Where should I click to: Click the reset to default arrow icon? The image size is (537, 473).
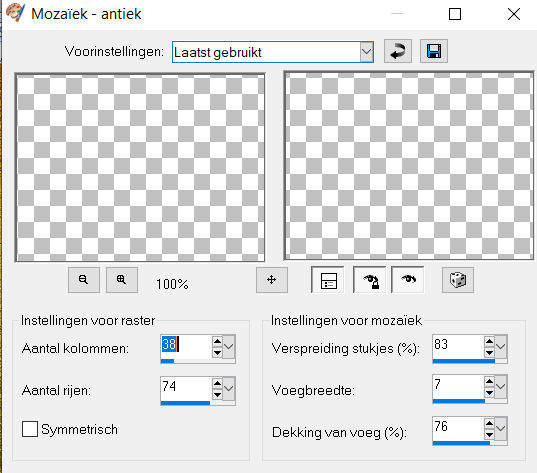pos(398,51)
